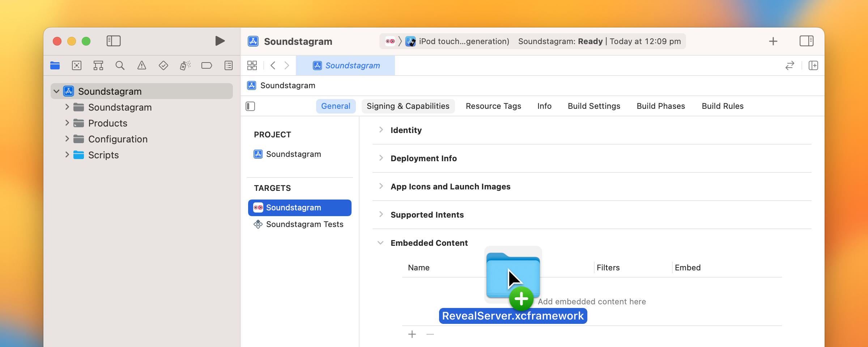Select the Soundstagram app target
Screen dimensions: 868x347
pos(300,208)
